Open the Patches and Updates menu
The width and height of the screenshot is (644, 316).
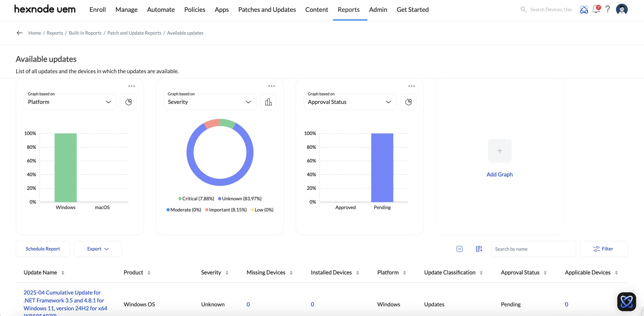pos(267,9)
